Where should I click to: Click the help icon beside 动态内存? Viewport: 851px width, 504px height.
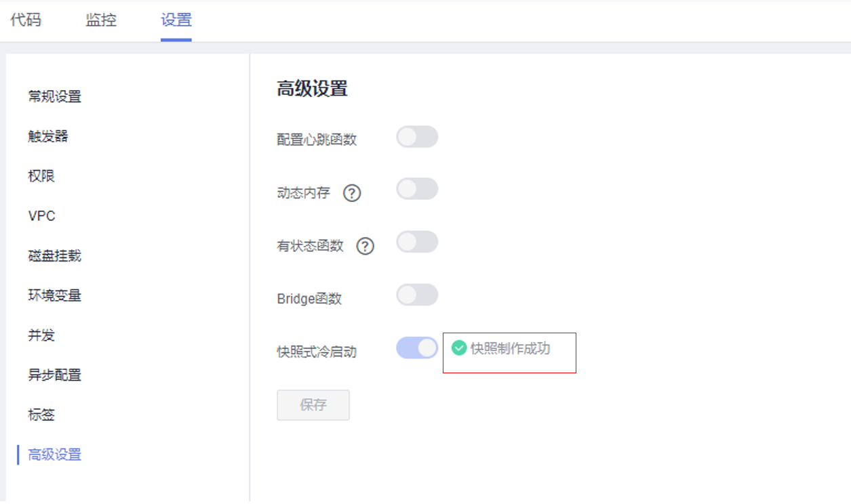pyautogui.click(x=351, y=194)
